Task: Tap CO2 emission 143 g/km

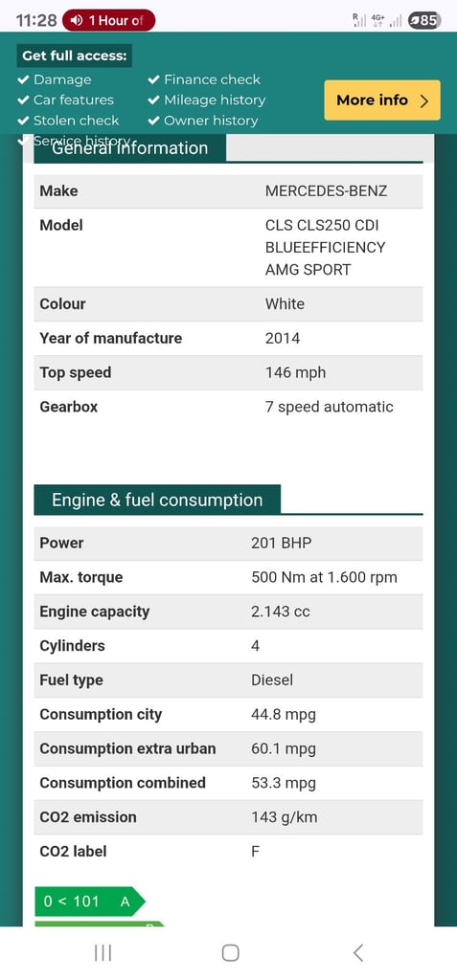Action: coord(285,817)
